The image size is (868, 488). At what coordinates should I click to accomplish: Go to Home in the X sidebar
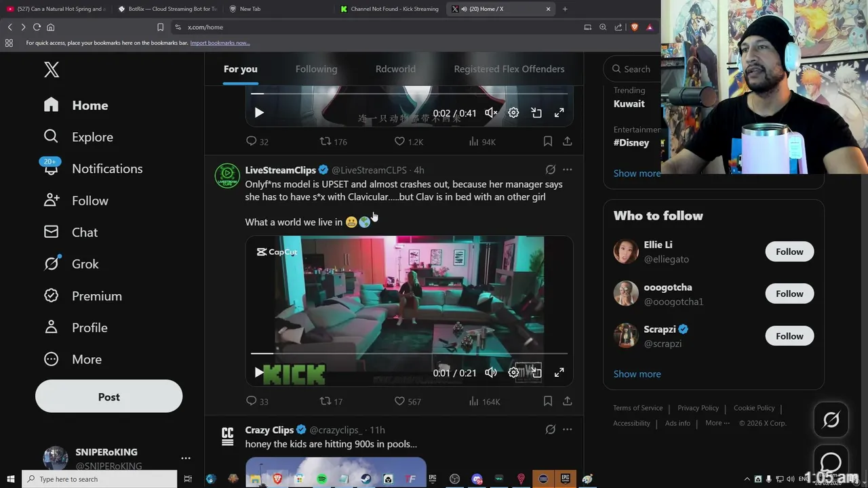pyautogui.click(x=75, y=105)
